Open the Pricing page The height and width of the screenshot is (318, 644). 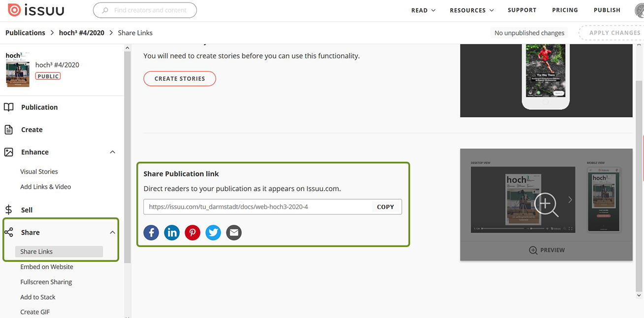pos(565,10)
